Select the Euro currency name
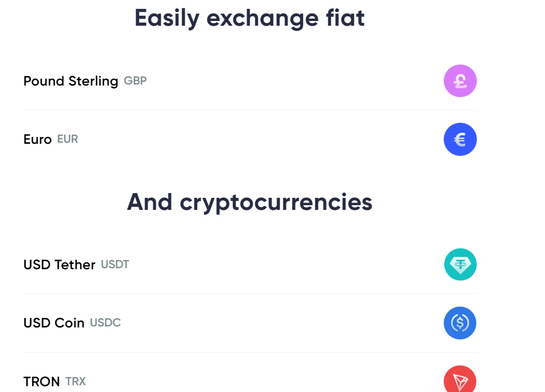Image resolution: width=545 pixels, height=392 pixels. tap(38, 140)
